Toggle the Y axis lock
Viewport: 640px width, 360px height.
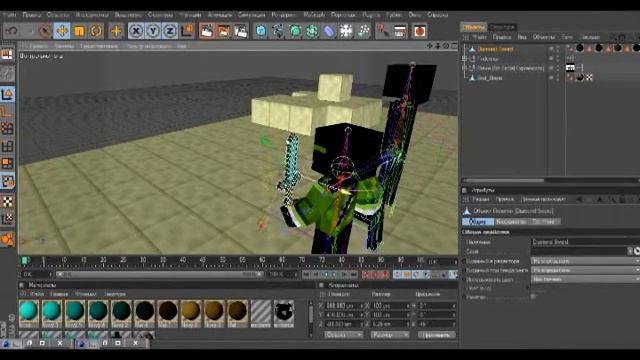(x=153, y=31)
